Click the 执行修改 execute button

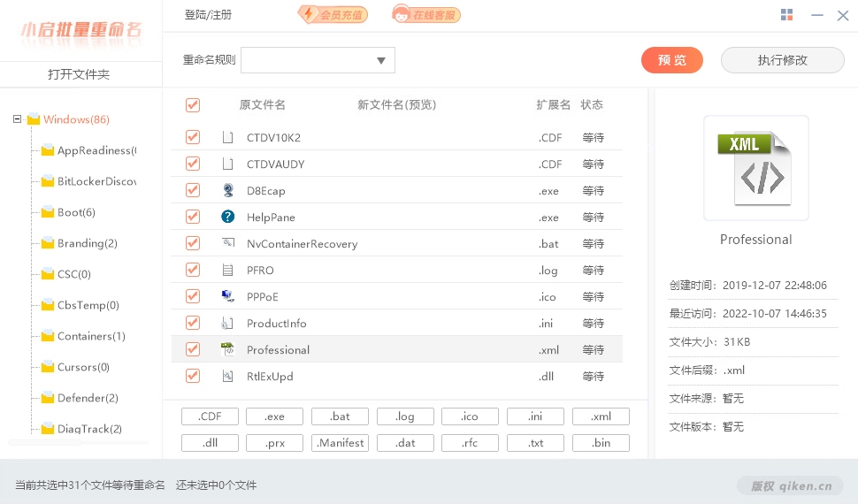[782, 60]
